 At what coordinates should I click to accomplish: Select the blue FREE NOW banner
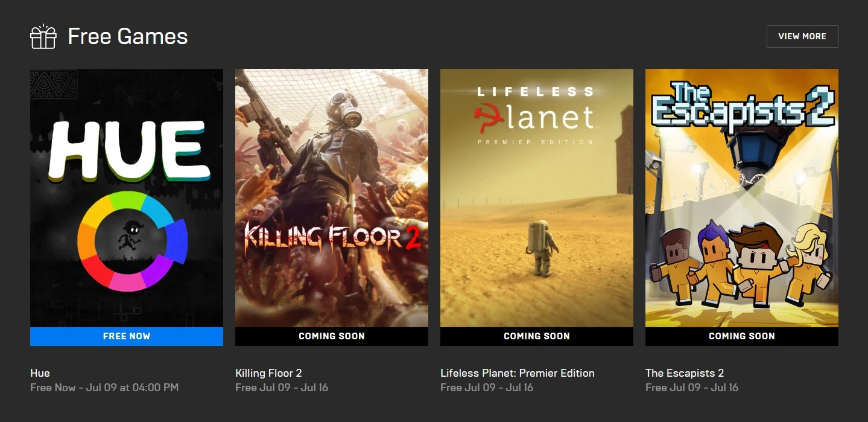[x=127, y=336]
